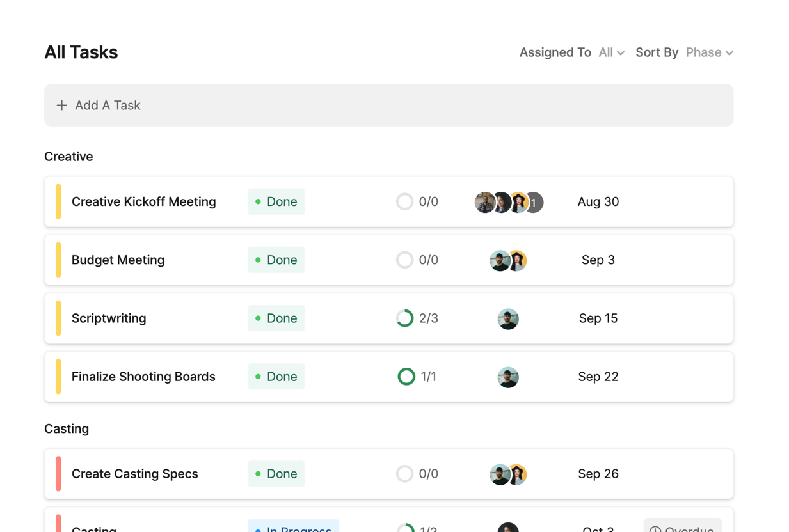Open the Done status dropdown for Scriptwriting
789x532 pixels.
click(x=276, y=318)
